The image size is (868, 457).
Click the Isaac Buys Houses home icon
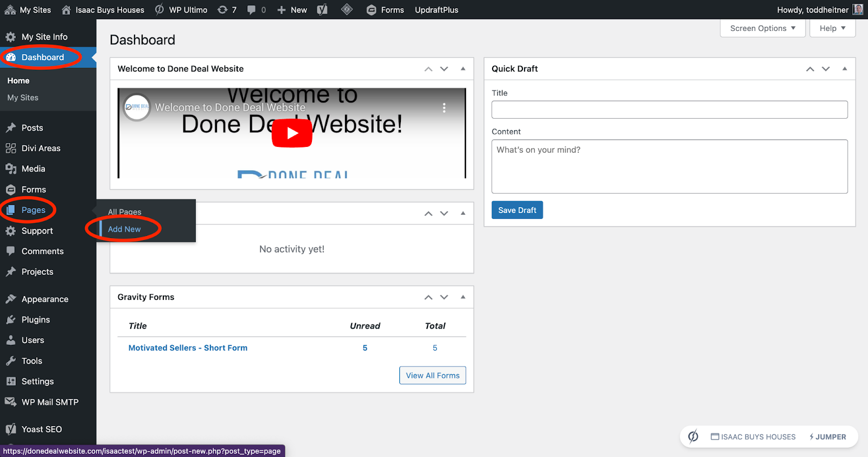[x=66, y=10]
